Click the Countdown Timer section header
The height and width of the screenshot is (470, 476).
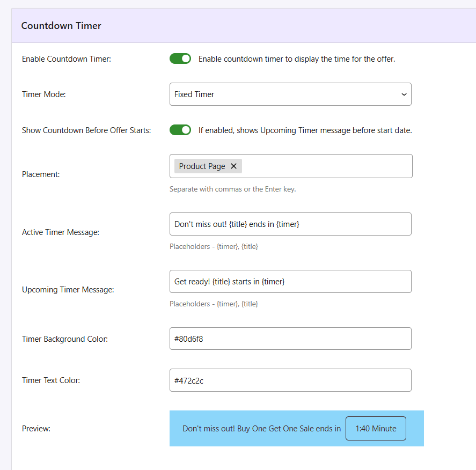point(61,26)
